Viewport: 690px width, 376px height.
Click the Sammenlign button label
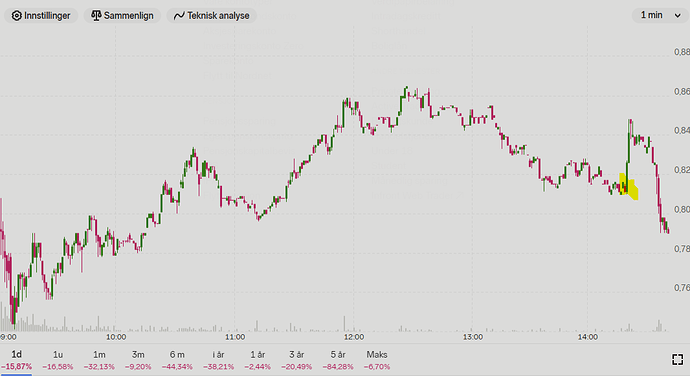coord(128,16)
